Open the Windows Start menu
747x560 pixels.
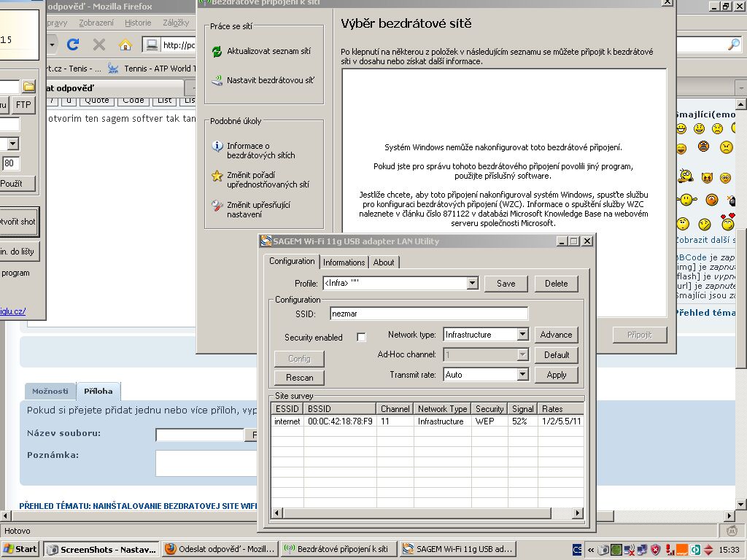coord(20,549)
